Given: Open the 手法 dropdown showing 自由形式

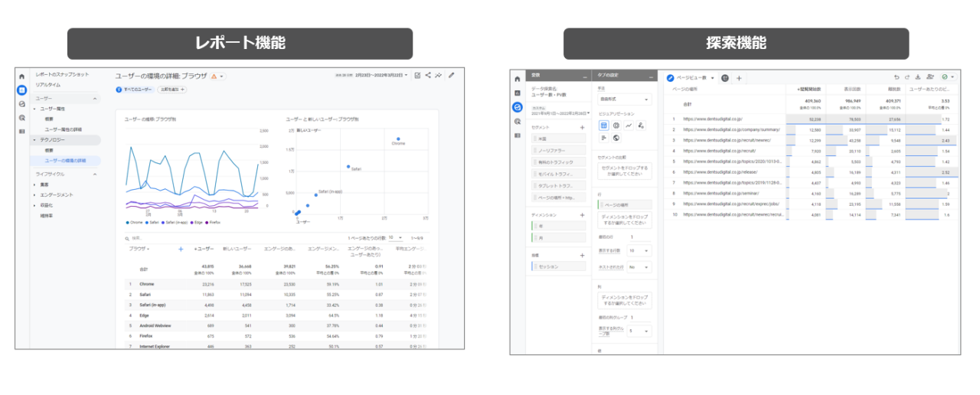Looking at the screenshot, I should tap(624, 100).
